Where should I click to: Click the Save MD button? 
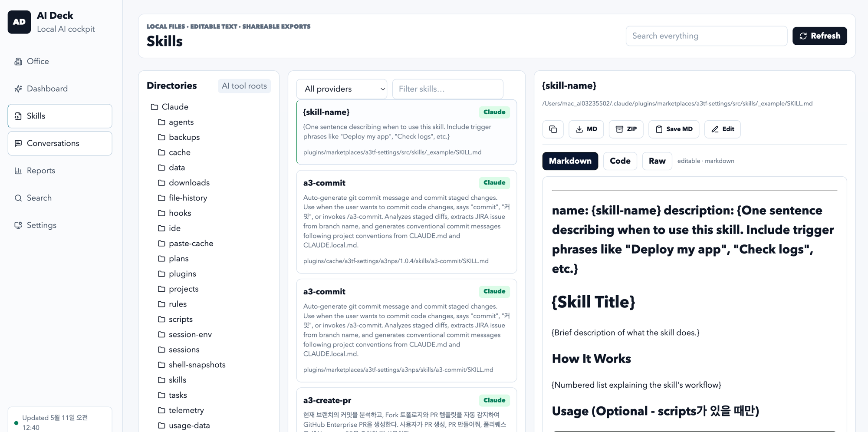click(x=674, y=129)
